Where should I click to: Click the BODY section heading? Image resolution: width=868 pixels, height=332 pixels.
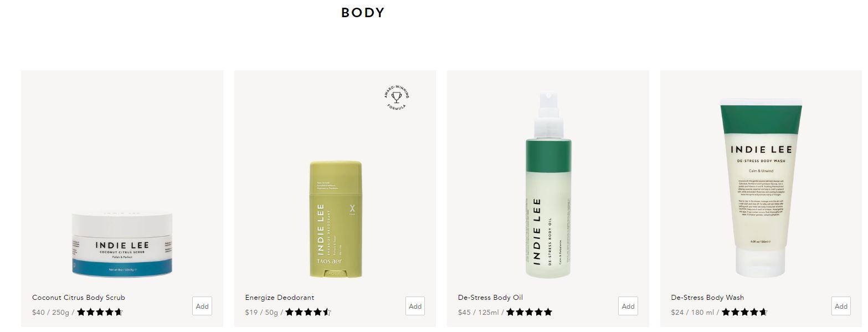click(x=363, y=13)
